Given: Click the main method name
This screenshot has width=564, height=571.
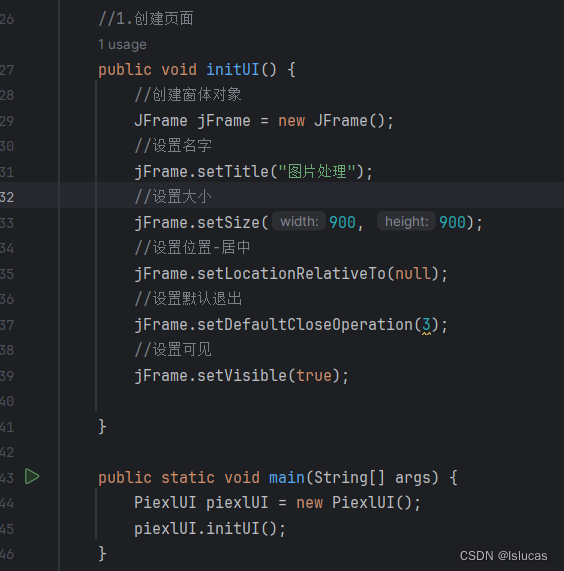Looking at the screenshot, I should (287, 477).
